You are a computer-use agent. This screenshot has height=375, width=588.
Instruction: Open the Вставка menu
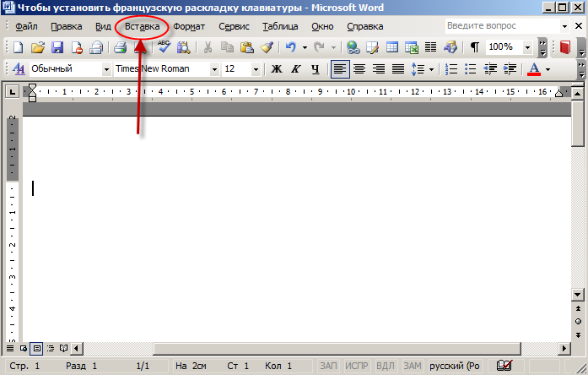142,26
